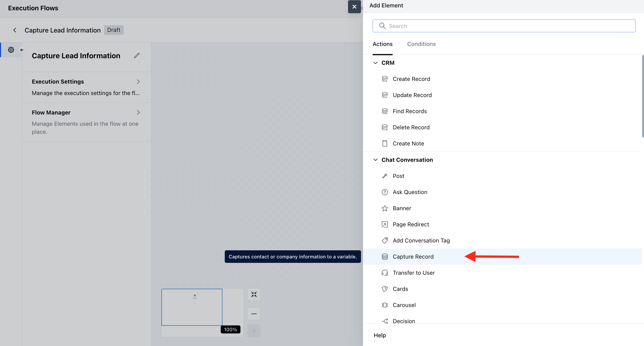Click the Draft status badge

tap(114, 30)
